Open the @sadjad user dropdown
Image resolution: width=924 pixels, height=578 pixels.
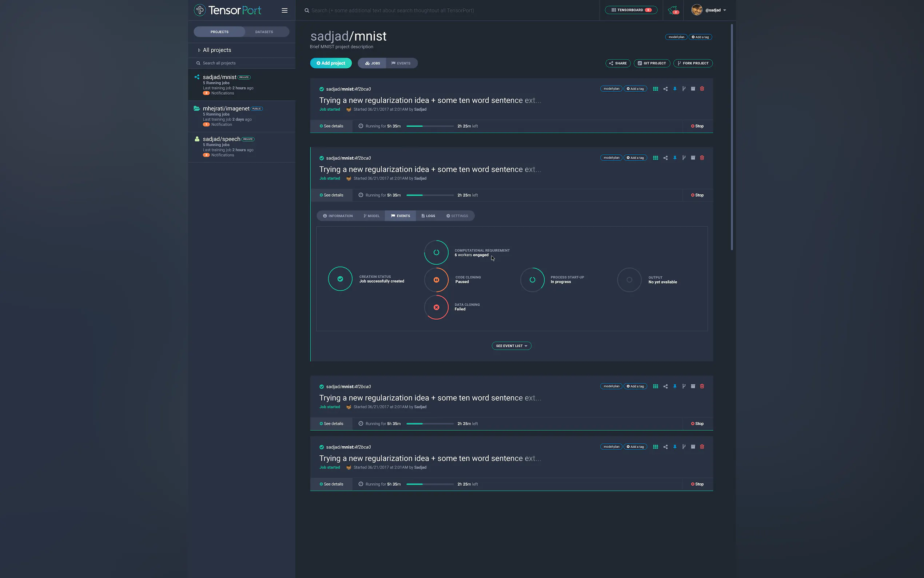click(712, 10)
